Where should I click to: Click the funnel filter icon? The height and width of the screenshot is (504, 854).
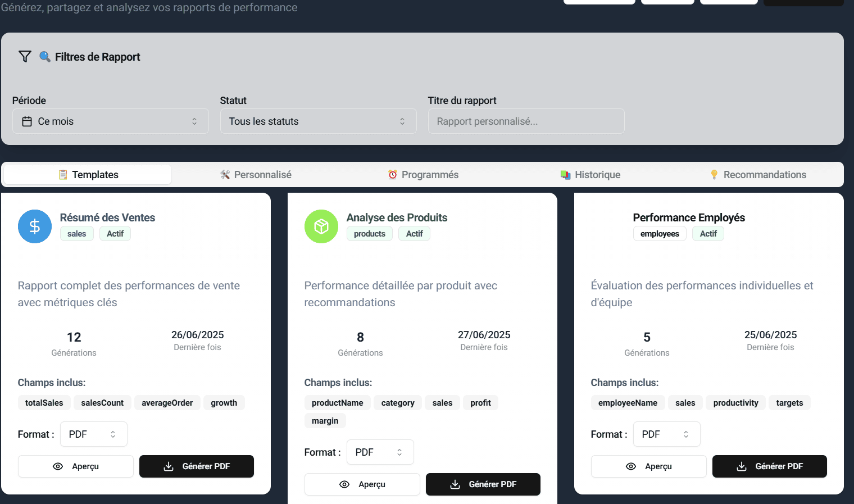[x=25, y=57]
